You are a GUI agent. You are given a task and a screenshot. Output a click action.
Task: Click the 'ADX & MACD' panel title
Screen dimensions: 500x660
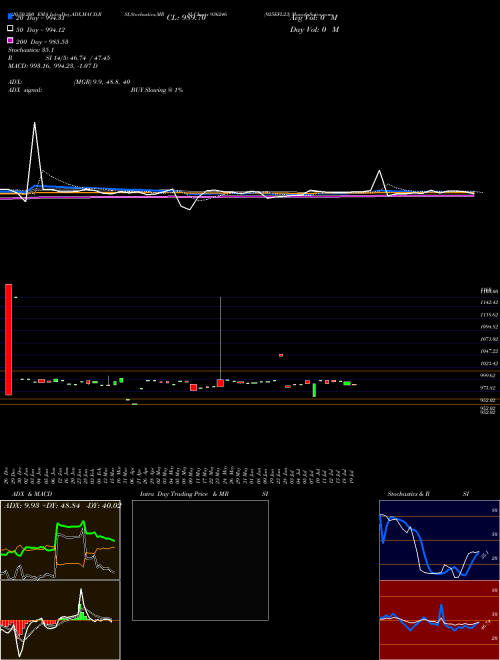pos(32,494)
